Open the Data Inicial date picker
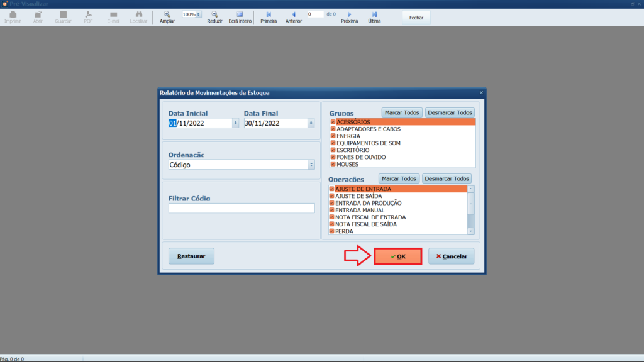Image resolution: width=644 pixels, height=362 pixels. (235, 124)
